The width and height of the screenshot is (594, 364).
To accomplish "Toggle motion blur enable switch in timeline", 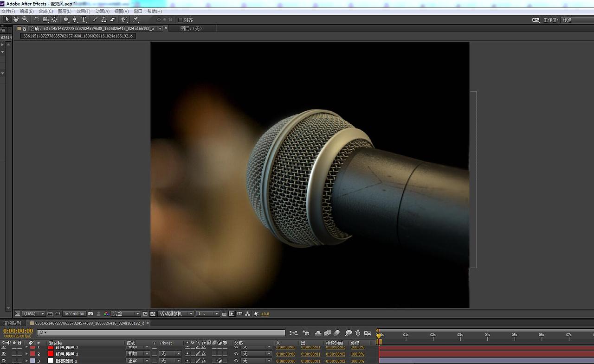I will tap(337, 333).
